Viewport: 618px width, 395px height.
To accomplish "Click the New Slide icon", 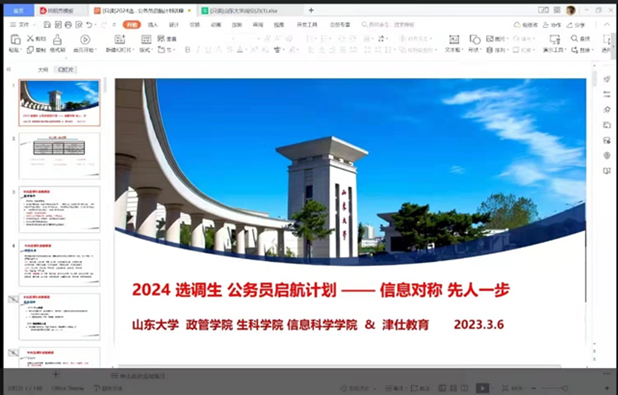I will [119, 39].
